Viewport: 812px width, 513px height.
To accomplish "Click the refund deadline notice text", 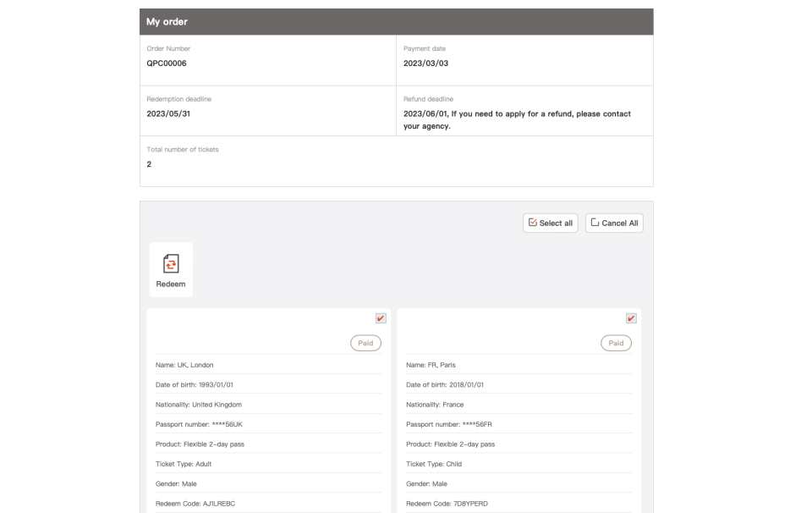I will (517, 119).
